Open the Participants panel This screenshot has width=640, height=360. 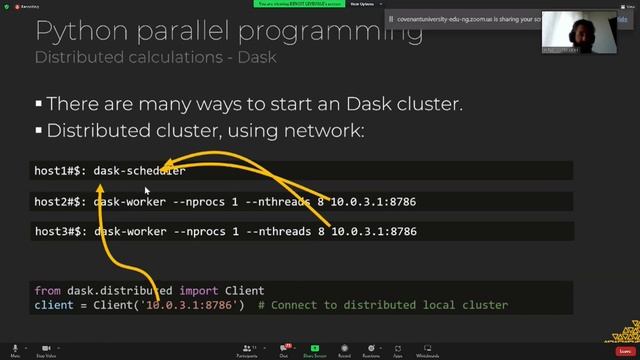(x=247, y=350)
